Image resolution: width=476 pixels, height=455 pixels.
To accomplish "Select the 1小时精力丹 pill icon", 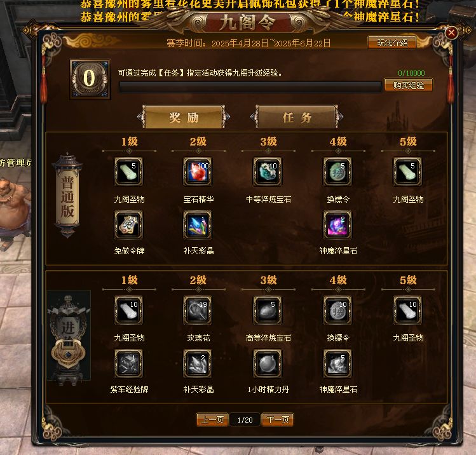I will 268,363.
